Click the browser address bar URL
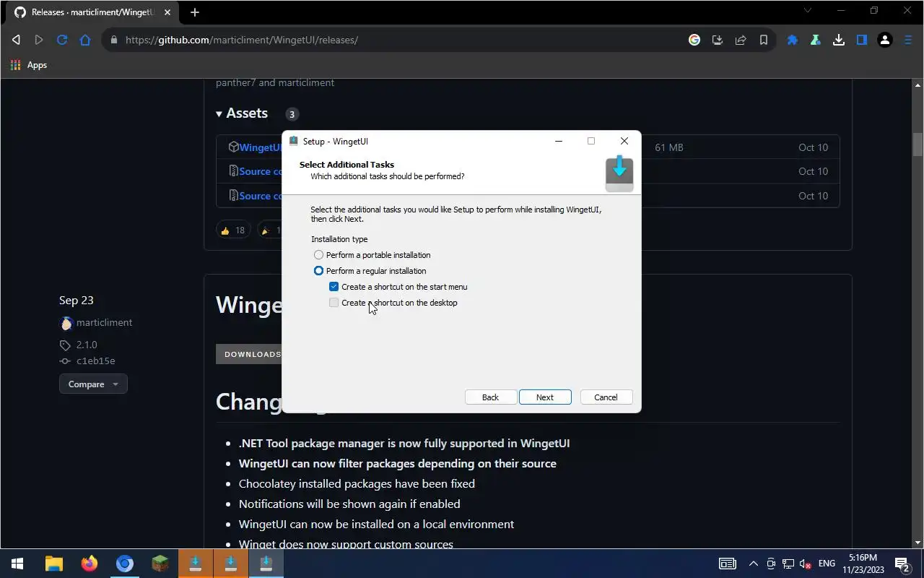The height and width of the screenshot is (578, 924). coord(242,40)
